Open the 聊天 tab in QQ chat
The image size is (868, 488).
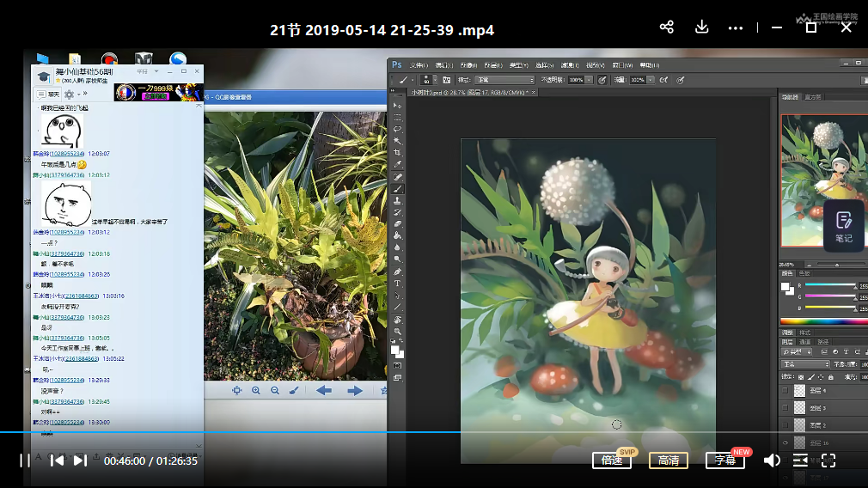[48, 95]
